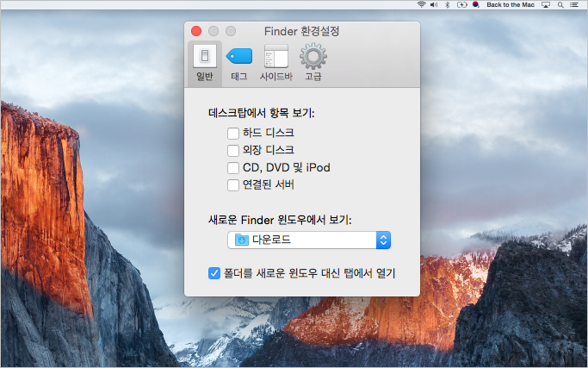Close the Finder 환경설정 window
This screenshot has height=368, width=588.
pyautogui.click(x=196, y=31)
